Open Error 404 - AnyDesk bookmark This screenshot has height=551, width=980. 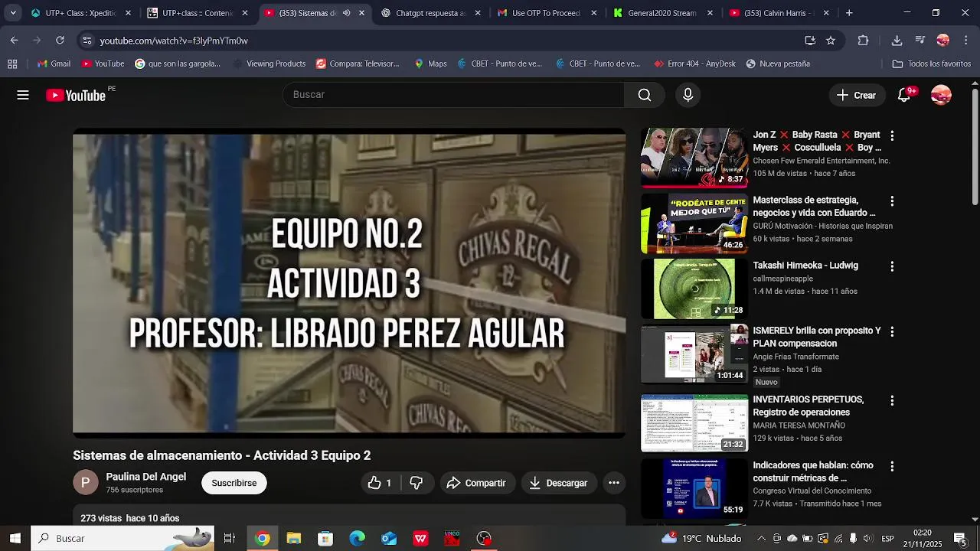(x=694, y=64)
